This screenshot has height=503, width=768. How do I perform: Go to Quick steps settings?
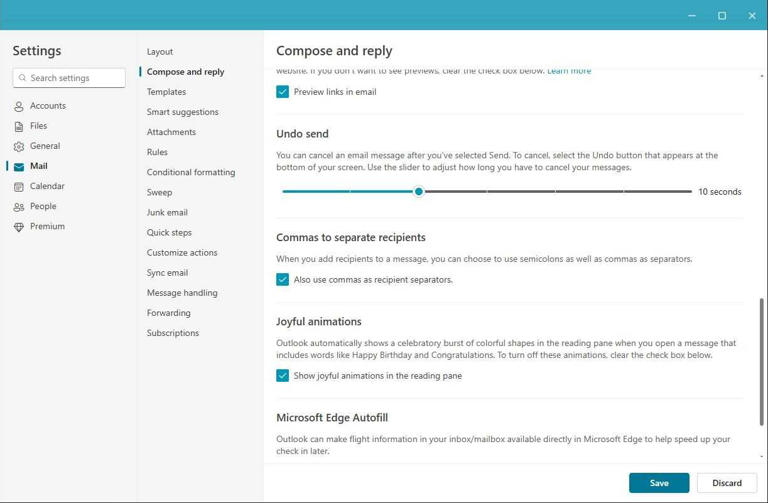coord(169,232)
